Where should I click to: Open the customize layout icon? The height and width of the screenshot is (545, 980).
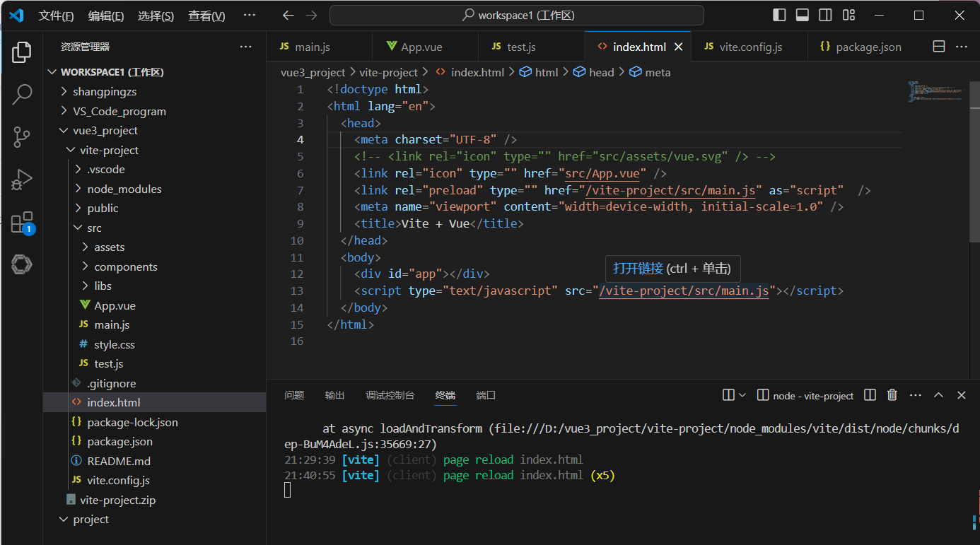849,15
